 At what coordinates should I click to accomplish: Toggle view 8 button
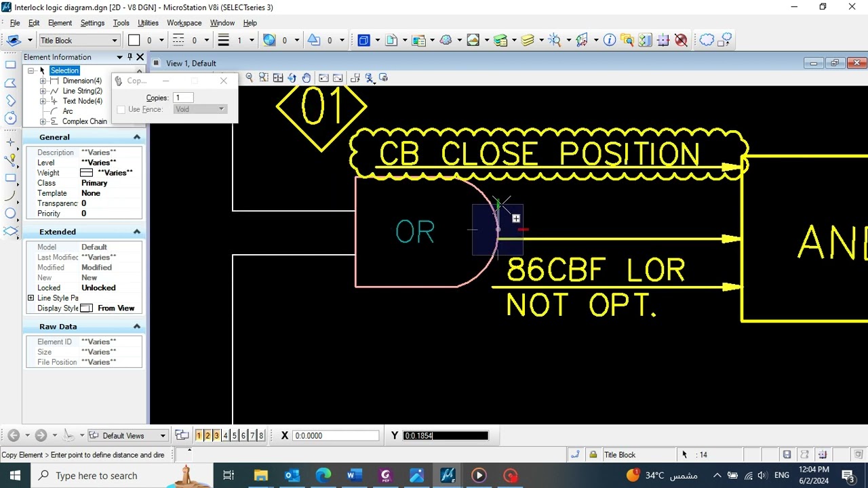pyautogui.click(x=261, y=436)
